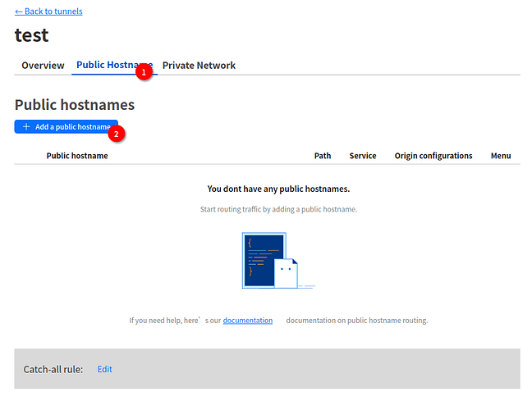Screen dimensions: 532x410
Task: Click the red step 2 badge
Action: 117,132
